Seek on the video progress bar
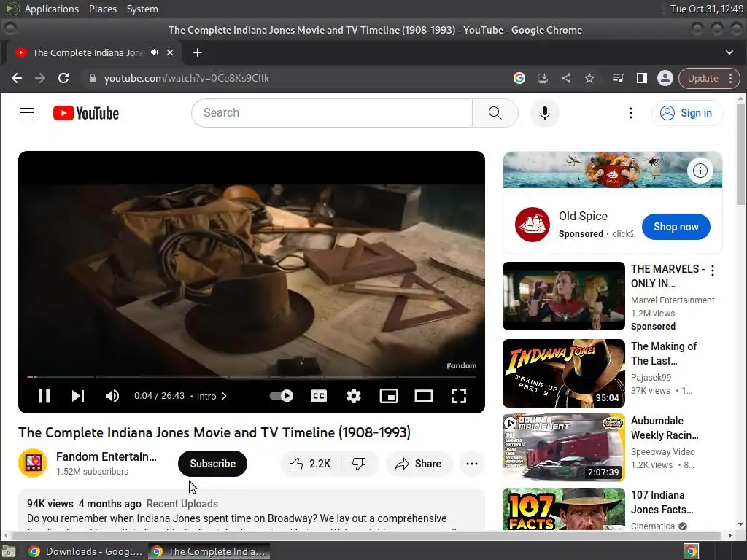 tap(252, 377)
